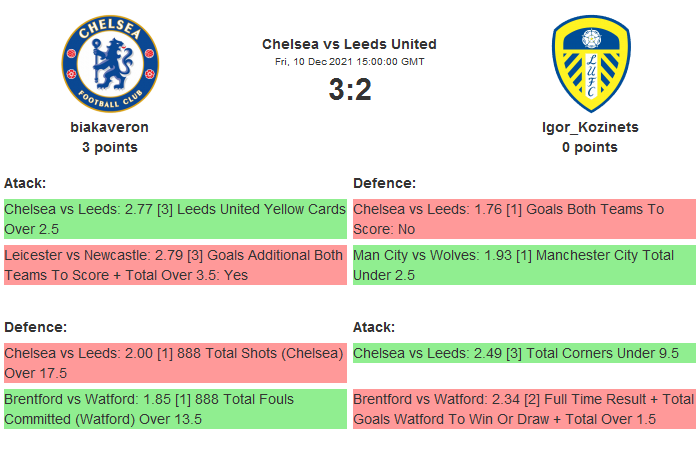The height and width of the screenshot is (460, 700).
Task: Select the Leicester vs Newcastle Both Teams To Score bet
Action: coord(175,264)
